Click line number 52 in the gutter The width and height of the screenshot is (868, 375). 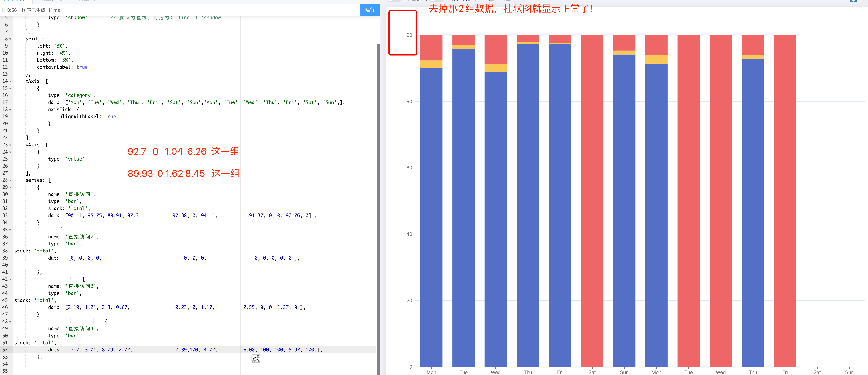(x=5, y=350)
